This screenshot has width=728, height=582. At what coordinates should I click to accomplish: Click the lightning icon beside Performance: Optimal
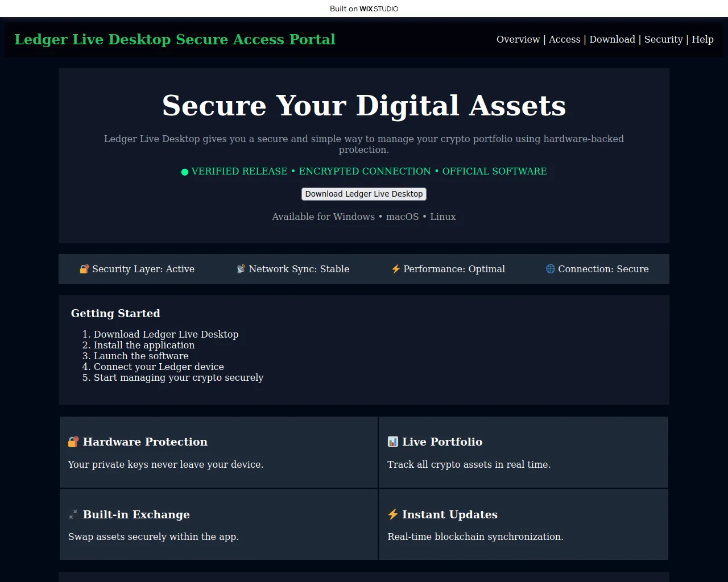(x=396, y=269)
